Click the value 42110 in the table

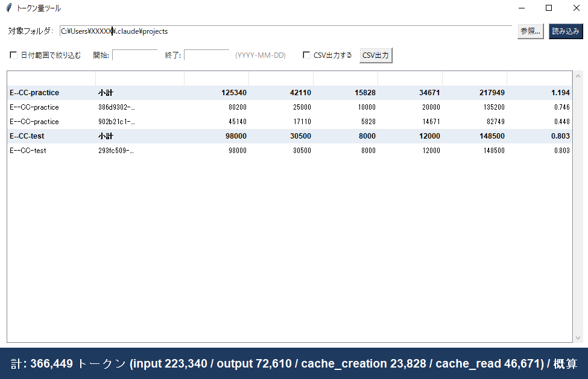[x=300, y=93]
